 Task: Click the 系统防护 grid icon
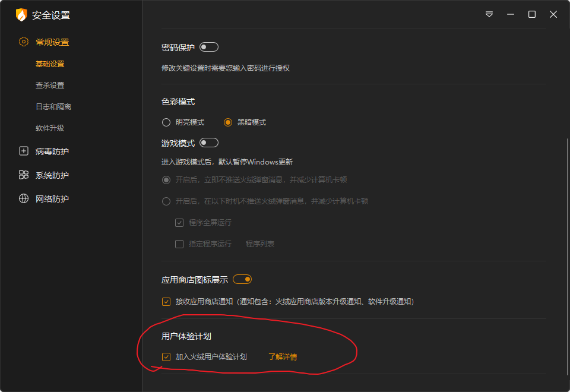pos(24,175)
